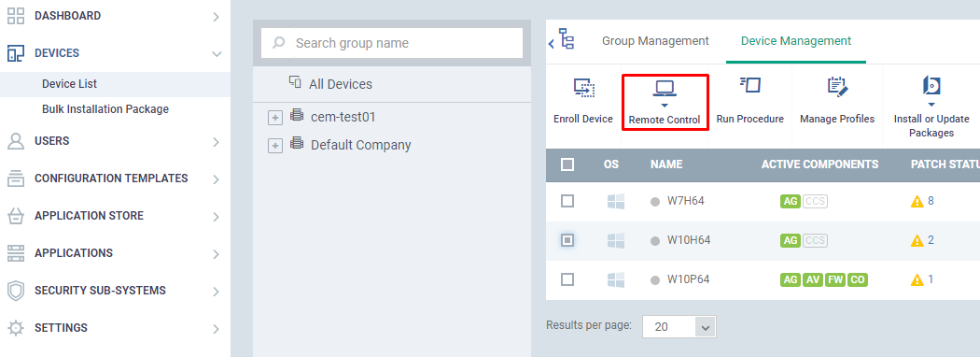Open Bulk Installation Package menu item
The width and height of the screenshot is (980, 357).
(x=105, y=109)
